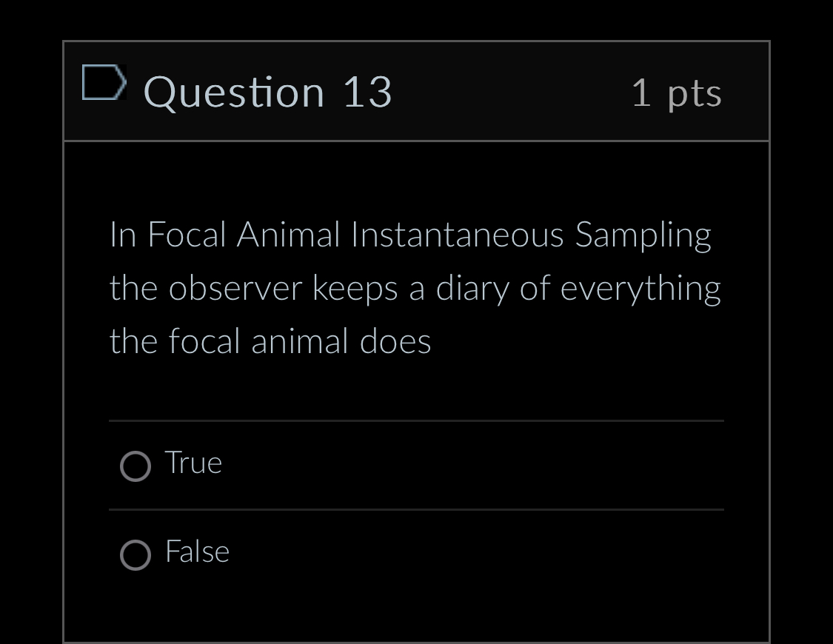Click the 1 pts point value label

(676, 92)
